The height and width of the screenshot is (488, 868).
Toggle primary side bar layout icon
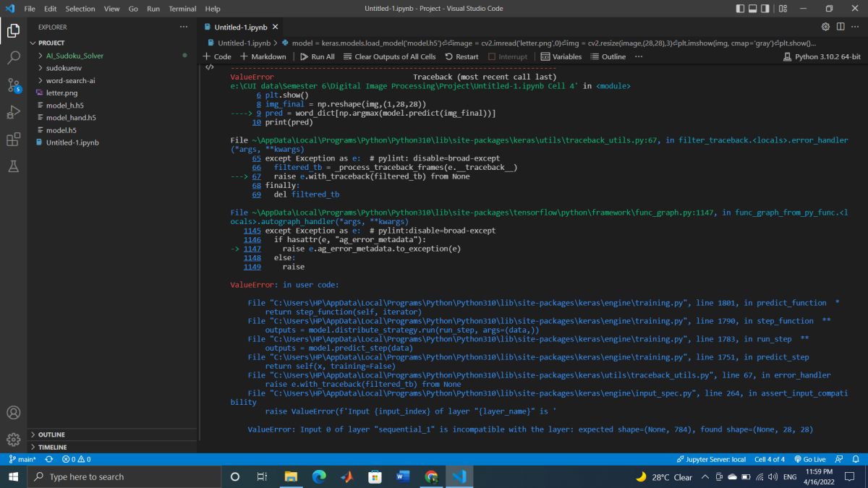pyautogui.click(x=741, y=9)
